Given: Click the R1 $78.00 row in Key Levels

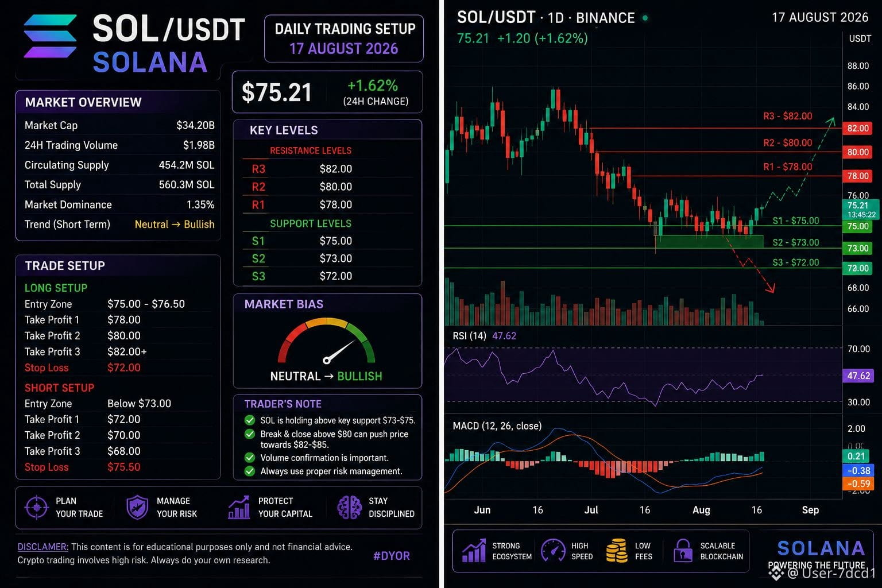Looking at the screenshot, I should pyautogui.click(x=327, y=204).
